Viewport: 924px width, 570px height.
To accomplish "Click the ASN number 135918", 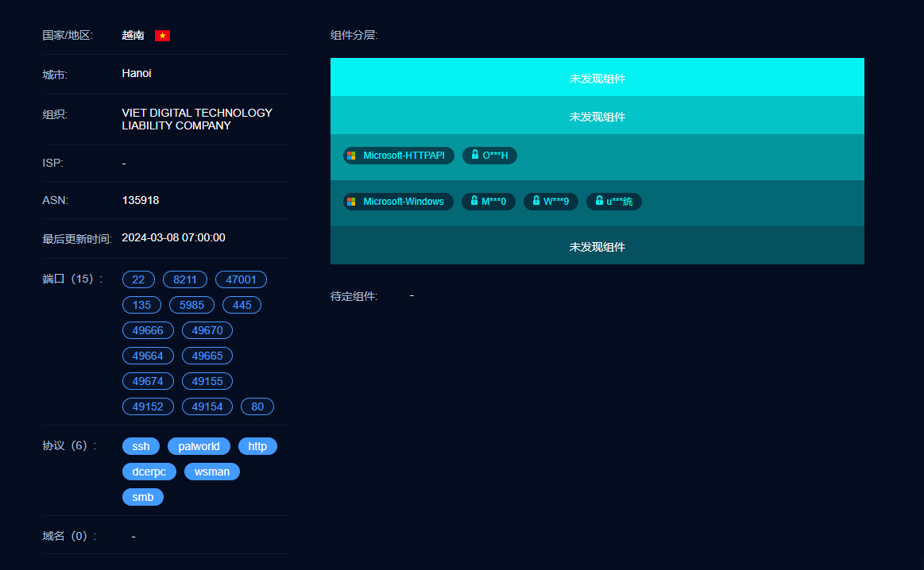I will pos(141,200).
